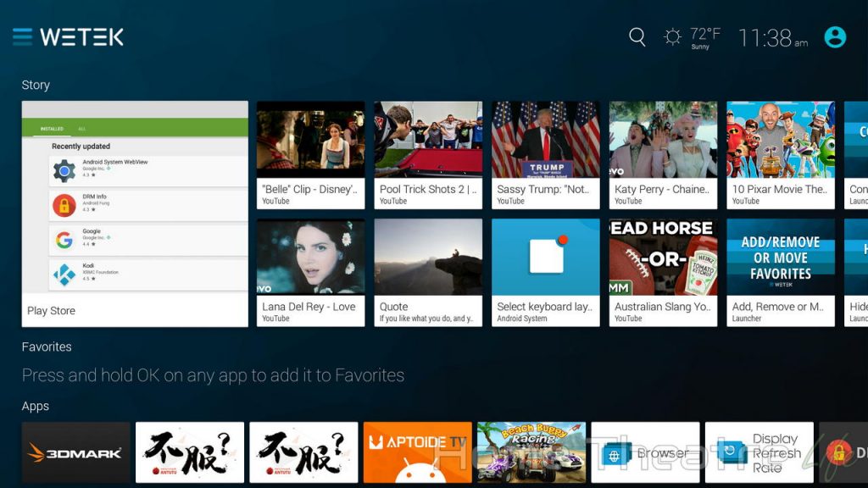Open the sunny weather widget
Image resolution: width=868 pixels, height=488 pixels.
pyautogui.click(x=692, y=37)
